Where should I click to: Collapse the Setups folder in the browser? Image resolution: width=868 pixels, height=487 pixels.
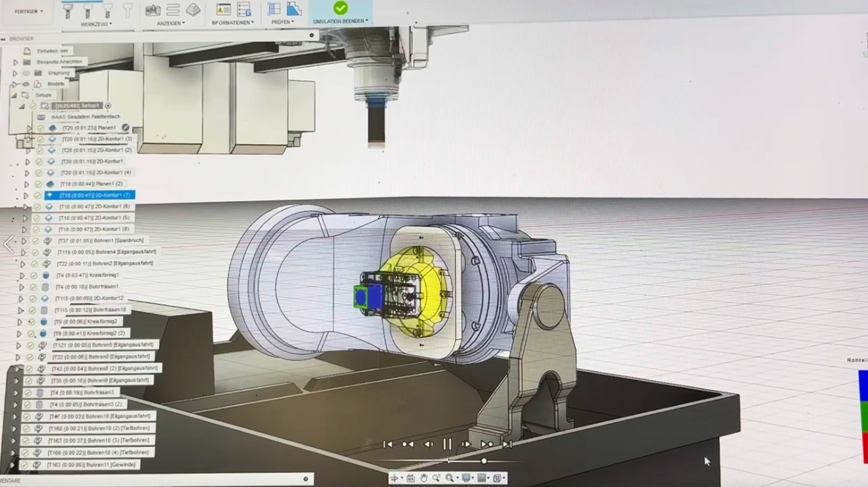pos(15,95)
